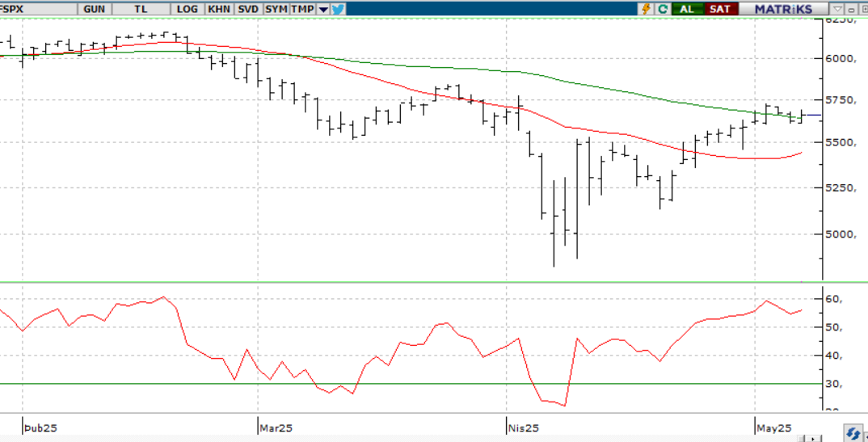Screen dimensions: 868x442
Task: Click the KHN toolbar button
Action: tap(220, 9)
